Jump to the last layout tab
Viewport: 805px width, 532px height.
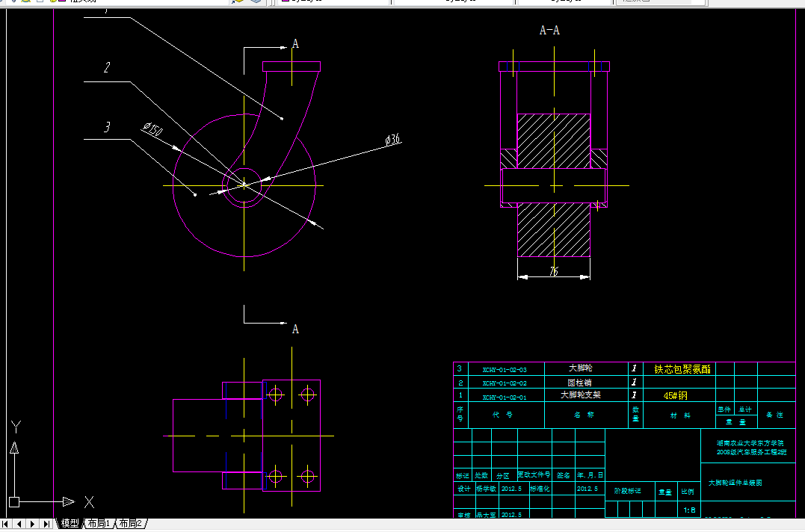point(47,524)
